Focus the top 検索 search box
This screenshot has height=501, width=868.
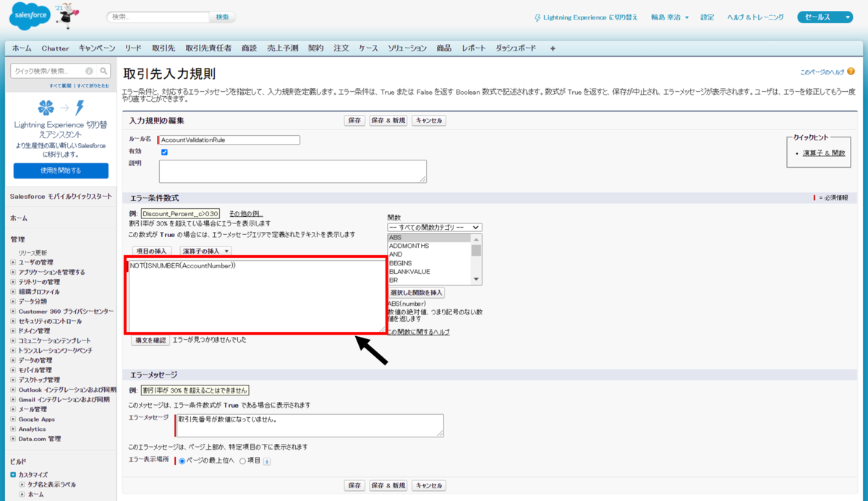coord(158,17)
